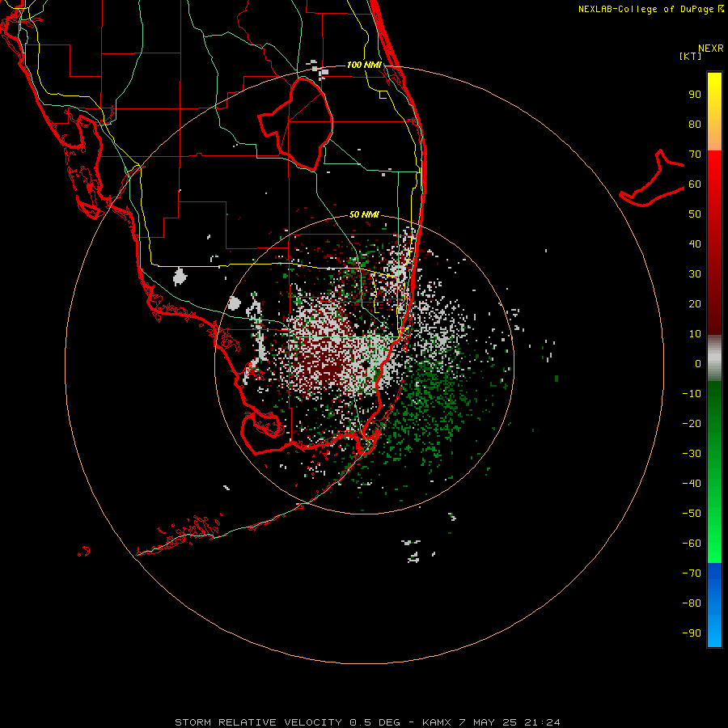Screen dimensions: 728x728
Task: Click the -80 knot value on the scale
Action: click(692, 603)
